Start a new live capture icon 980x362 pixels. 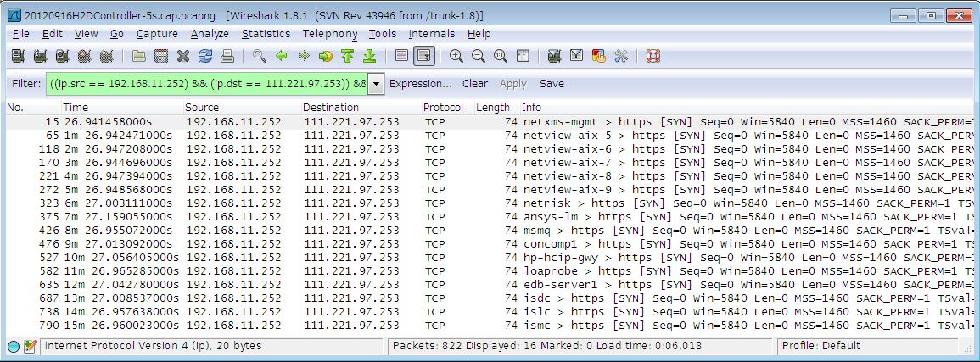click(x=62, y=57)
